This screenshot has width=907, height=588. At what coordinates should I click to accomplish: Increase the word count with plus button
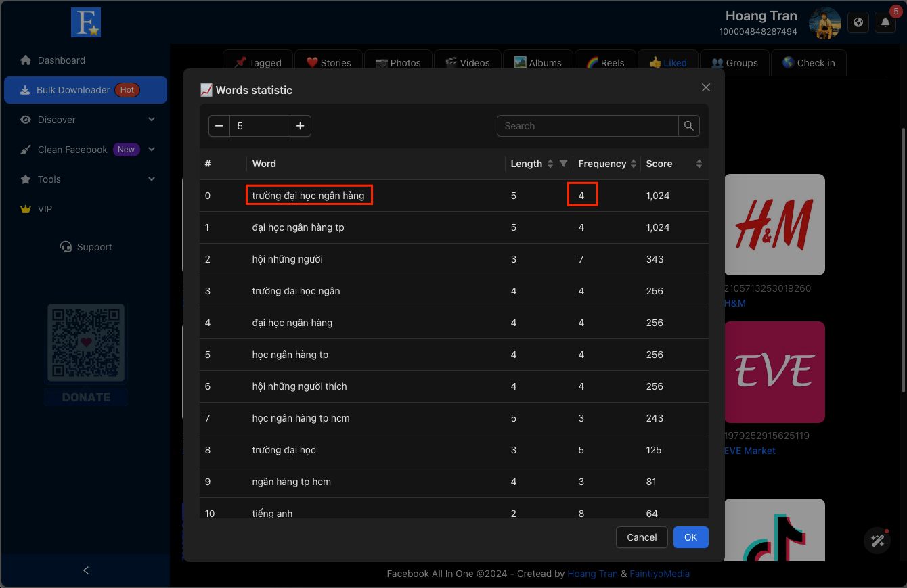(301, 126)
